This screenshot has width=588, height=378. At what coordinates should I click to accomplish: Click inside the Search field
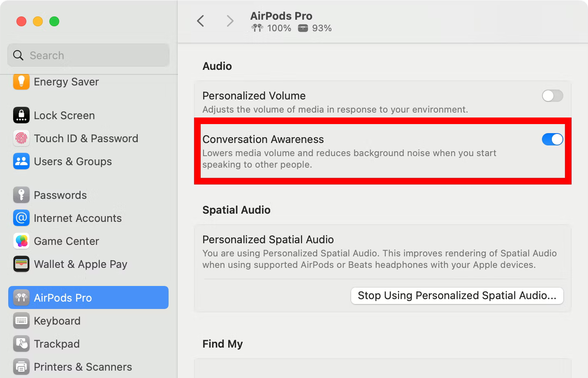[x=88, y=55]
